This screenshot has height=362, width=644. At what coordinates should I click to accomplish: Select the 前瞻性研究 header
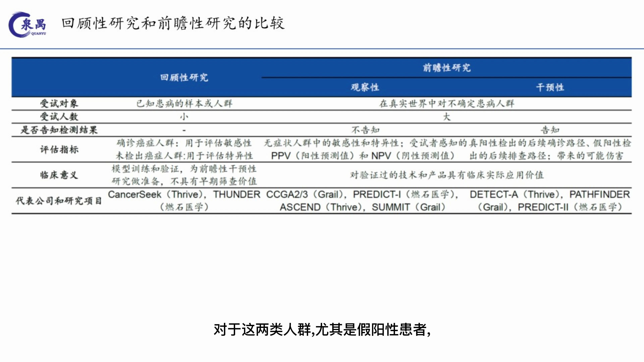(x=446, y=68)
